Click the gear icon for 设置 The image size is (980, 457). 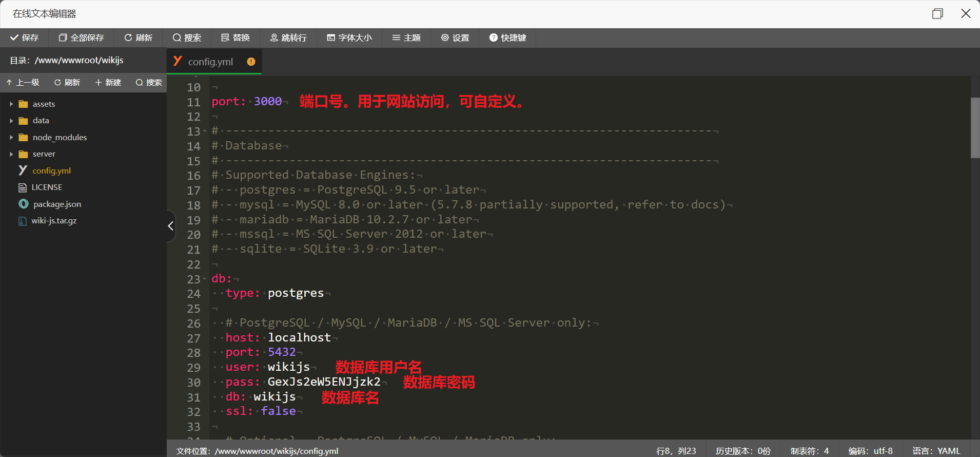(x=445, y=37)
